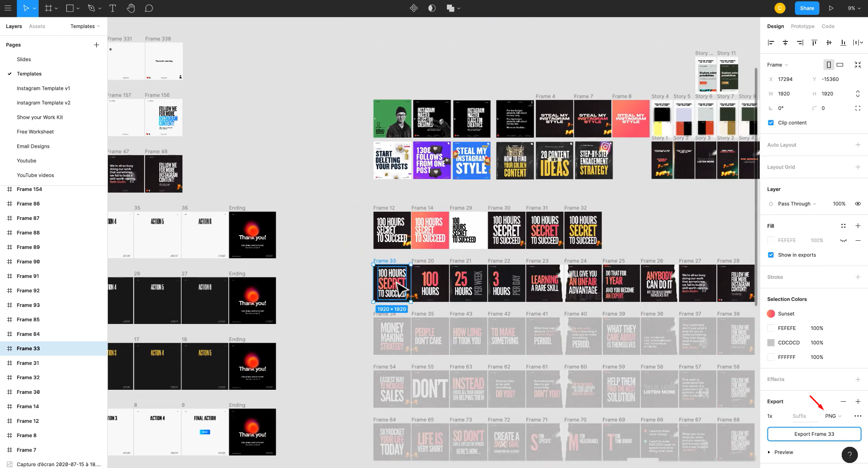Select the instagram Template v2 page
The height and width of the screenshot is (468, 868).
(44, 103)
